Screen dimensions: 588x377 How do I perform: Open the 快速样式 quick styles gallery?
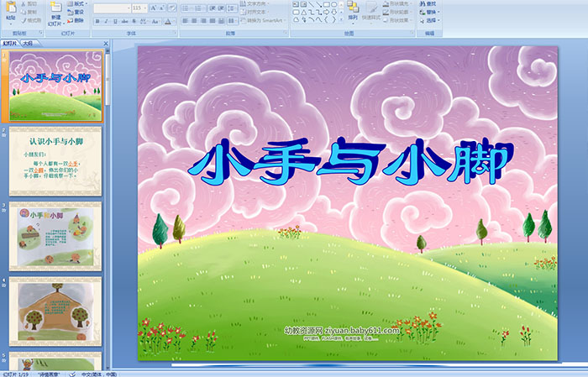pos(371,12)
